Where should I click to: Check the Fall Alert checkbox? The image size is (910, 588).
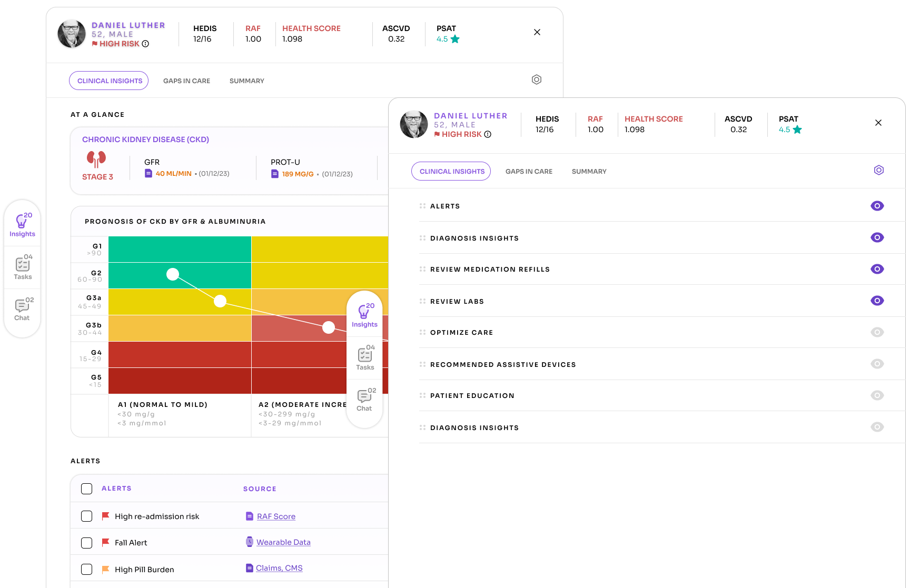coord(87,542)
